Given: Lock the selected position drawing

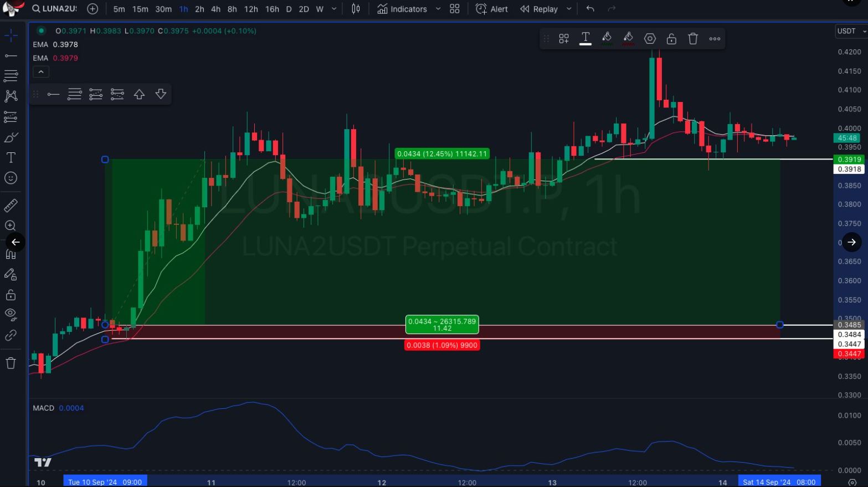Looking at the screenshot, I should click(x=671, y=39).
